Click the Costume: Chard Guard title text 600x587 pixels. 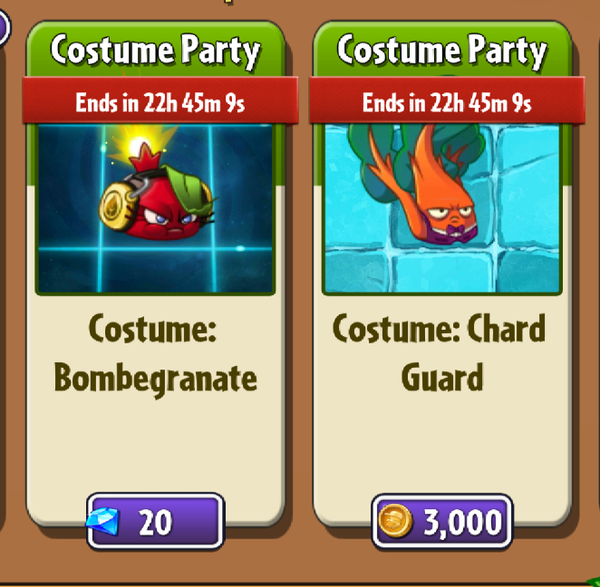(439, 352)
